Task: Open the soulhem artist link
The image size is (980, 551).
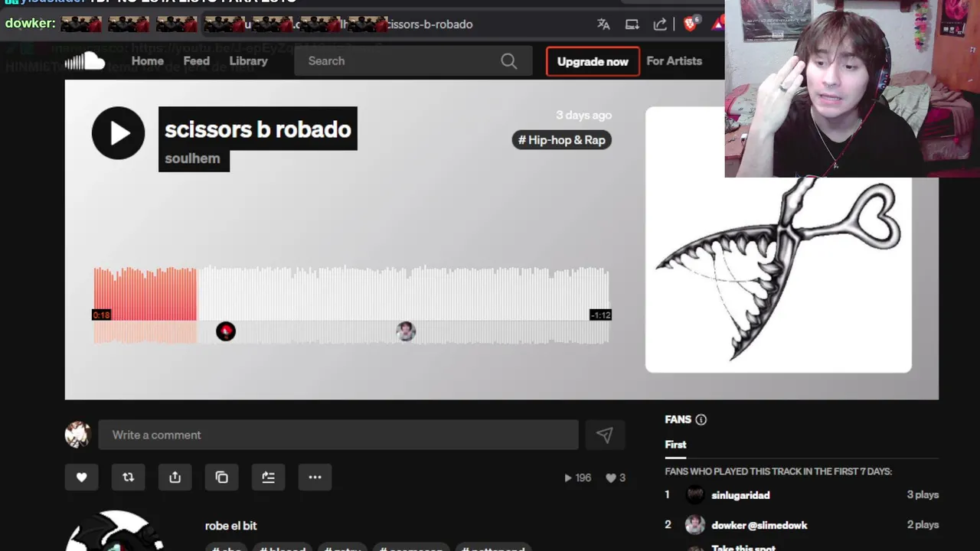Action: [x=192, y=158]
